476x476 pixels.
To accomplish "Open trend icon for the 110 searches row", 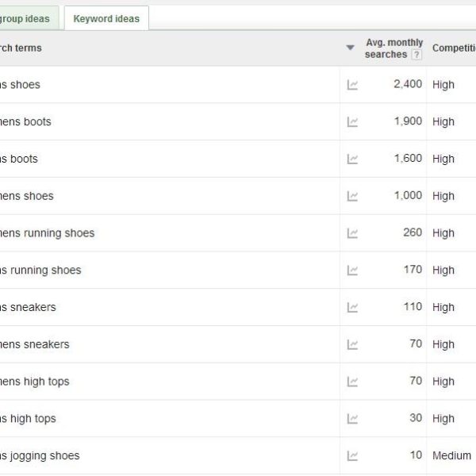I will (x=352, y=308).
